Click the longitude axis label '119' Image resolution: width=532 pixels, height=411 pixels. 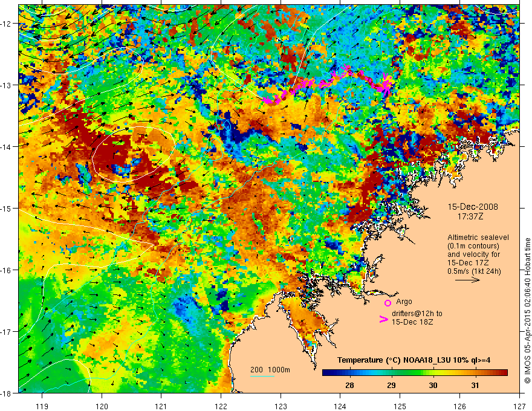pos(42,406)
